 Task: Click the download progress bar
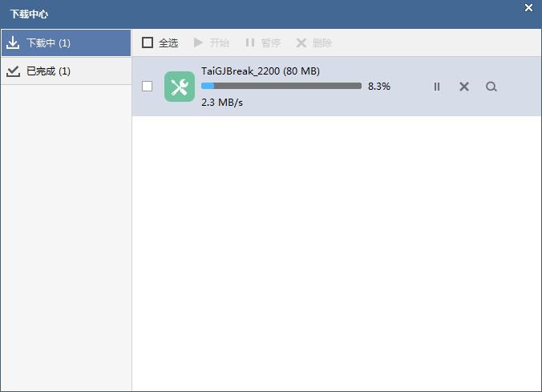281,86
